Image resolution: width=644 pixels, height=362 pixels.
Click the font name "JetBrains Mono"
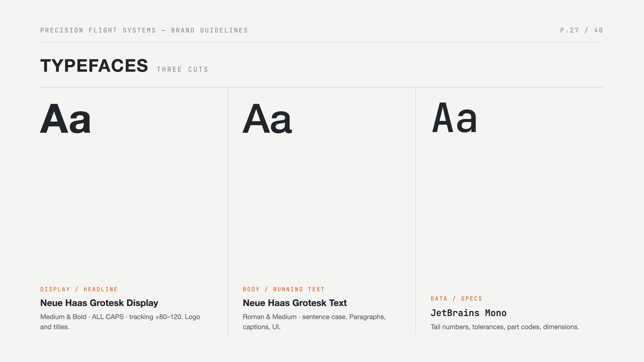pyautogui.click(x=469, y=313)
